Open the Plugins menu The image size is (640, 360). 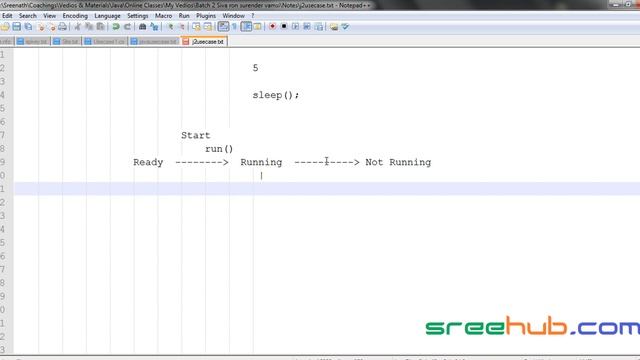pos(206,16)
